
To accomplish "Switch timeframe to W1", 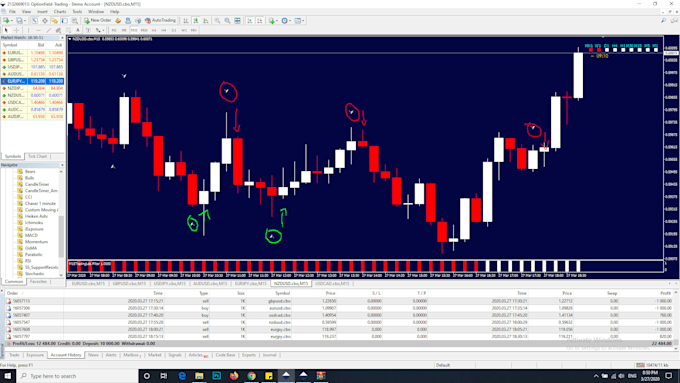I will tap(184, 30).
